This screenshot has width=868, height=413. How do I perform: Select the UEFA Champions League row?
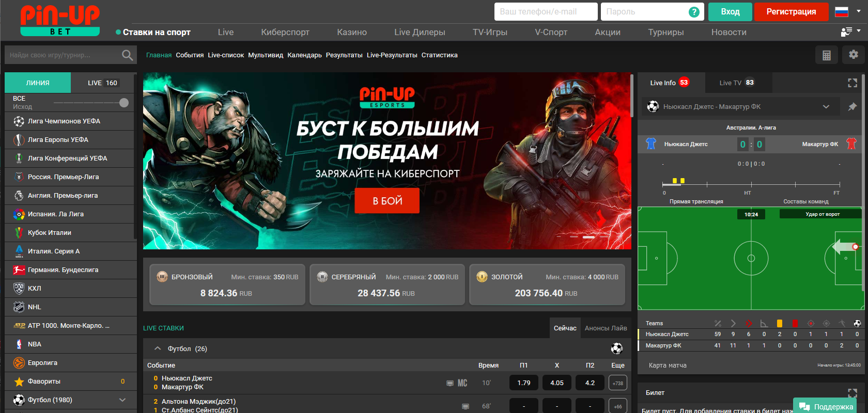(71, 121)
